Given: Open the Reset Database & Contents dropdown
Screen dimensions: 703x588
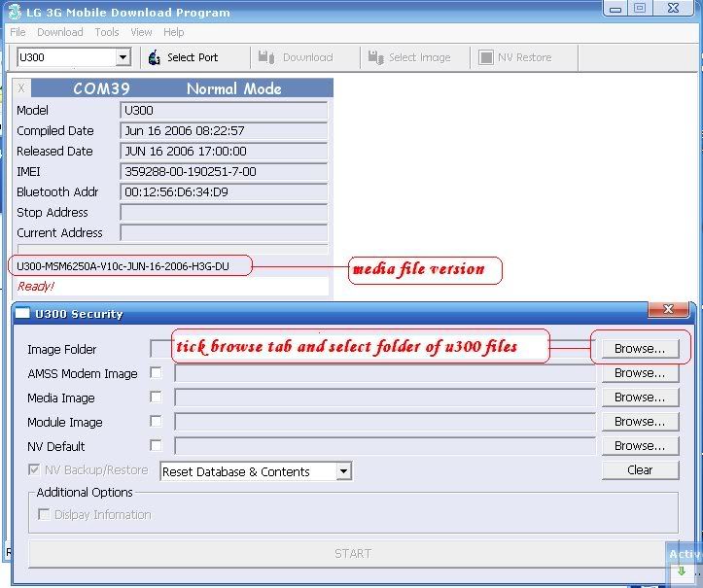Looking at the screenshot, I should click(344, 471).
